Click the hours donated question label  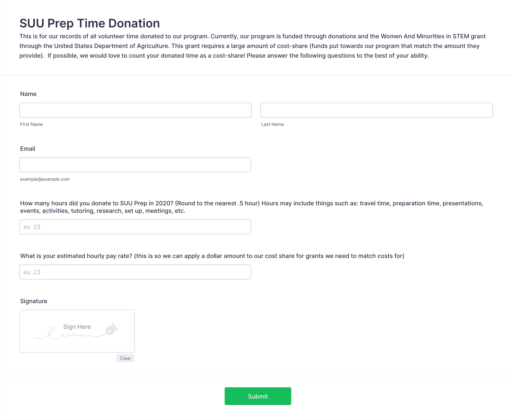pyautogui.click(x=252, y=207)
